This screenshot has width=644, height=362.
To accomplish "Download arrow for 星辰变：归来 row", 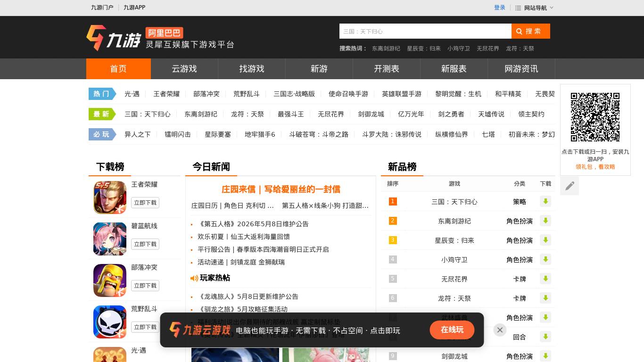I will 545,240.
